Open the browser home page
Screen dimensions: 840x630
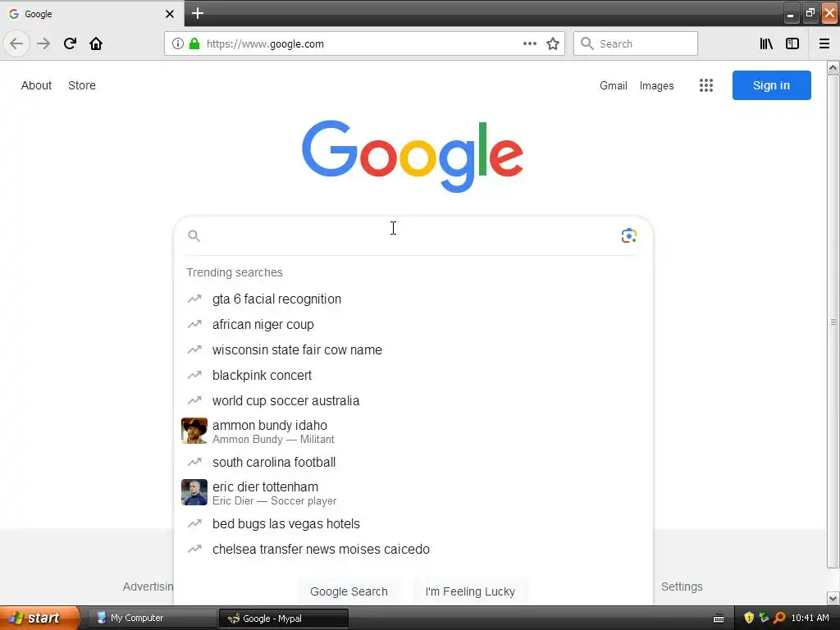[x=96, y=43]
